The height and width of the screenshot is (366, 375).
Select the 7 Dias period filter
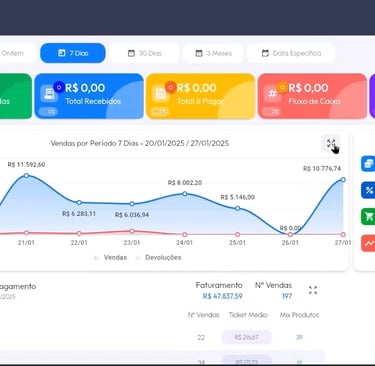click(x=73, y=53)
